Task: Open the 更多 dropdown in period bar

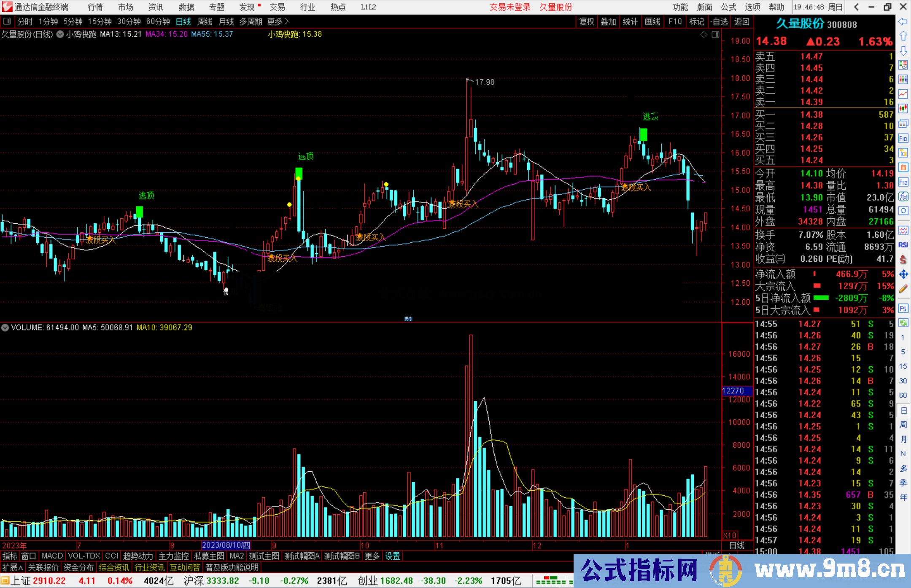Action: pos(274,21)
